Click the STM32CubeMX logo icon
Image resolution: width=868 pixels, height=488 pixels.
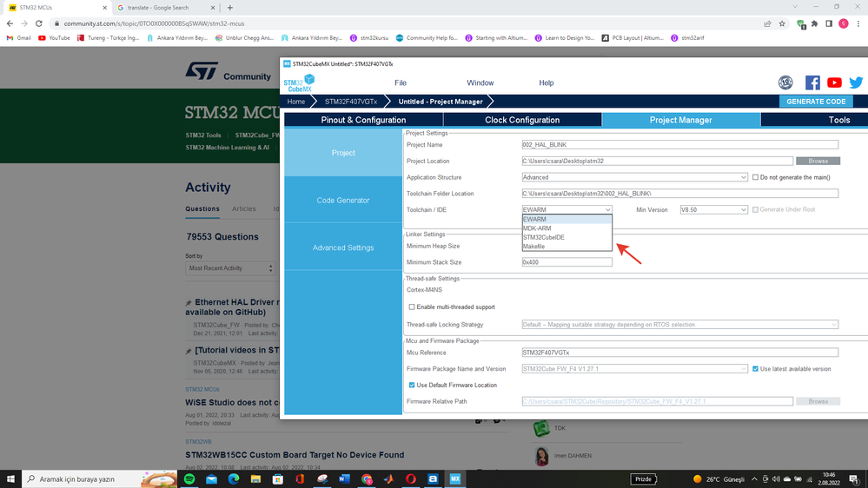pos(299,83)
